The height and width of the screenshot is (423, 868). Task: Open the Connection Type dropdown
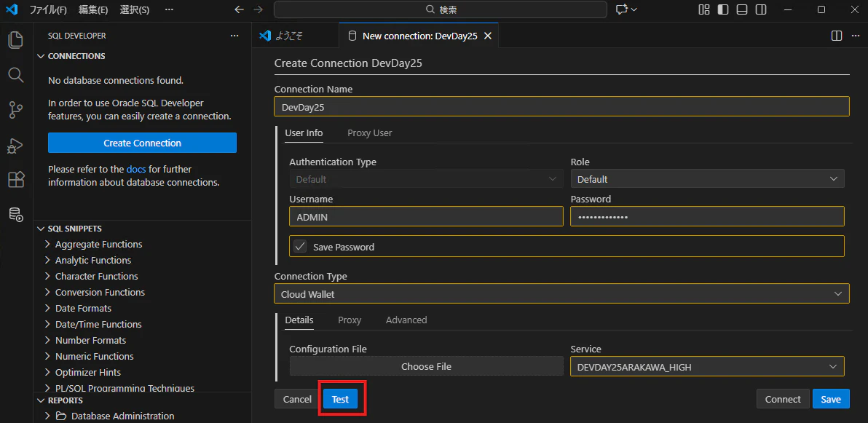(561, 294)
